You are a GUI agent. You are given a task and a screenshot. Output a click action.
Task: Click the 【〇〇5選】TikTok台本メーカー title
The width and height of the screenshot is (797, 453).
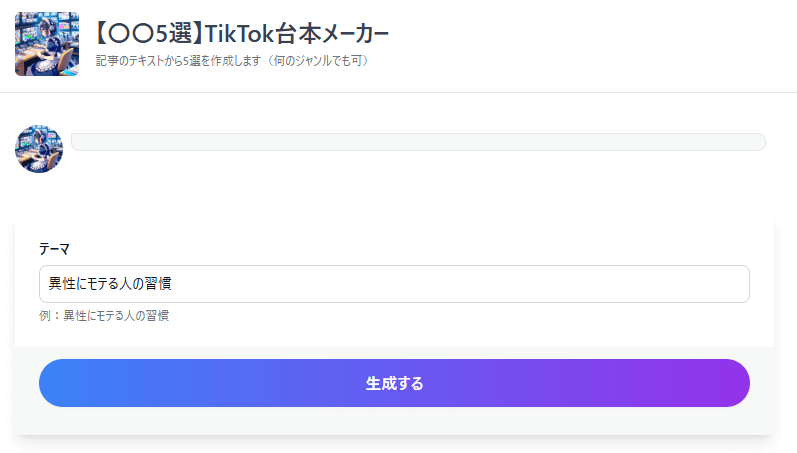(242, 34)
